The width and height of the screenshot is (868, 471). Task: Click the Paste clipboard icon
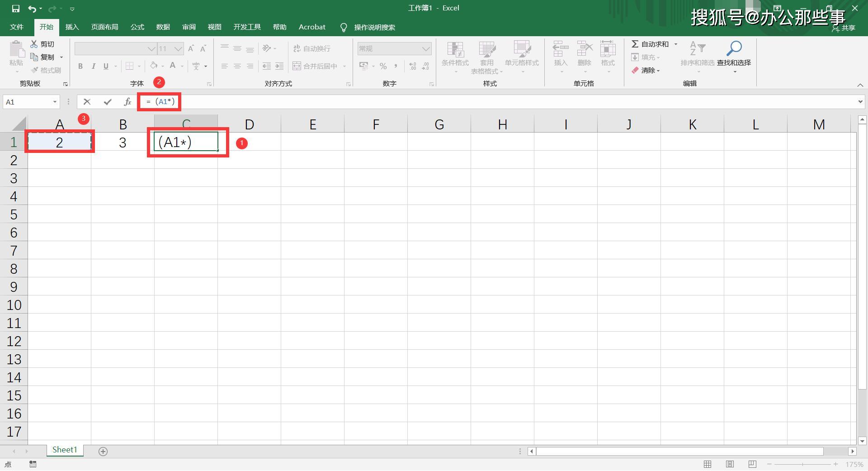pos(16,49)
